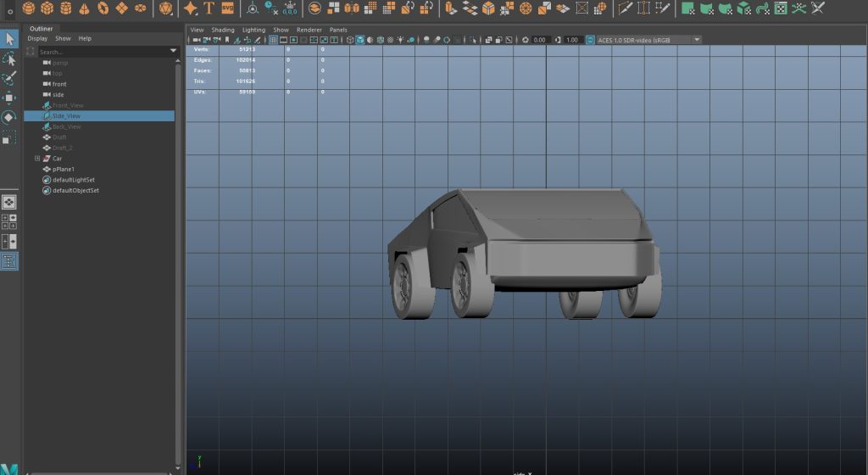Click the Outliner Search field
Image resolution: width=868 pixels, height=475 pixels.
click(103, 52)
